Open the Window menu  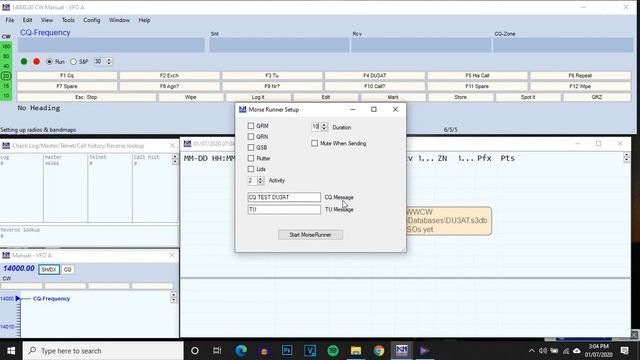119,20
